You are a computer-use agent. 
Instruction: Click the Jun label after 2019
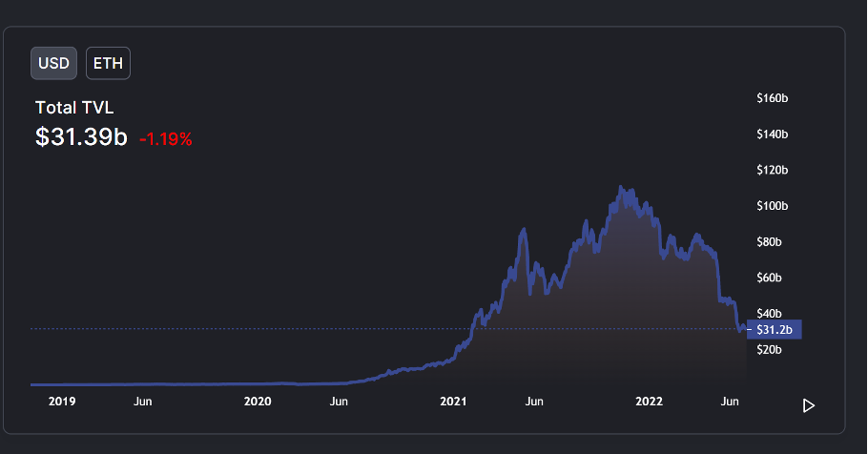pyautogui.click(x=143, y=402)
